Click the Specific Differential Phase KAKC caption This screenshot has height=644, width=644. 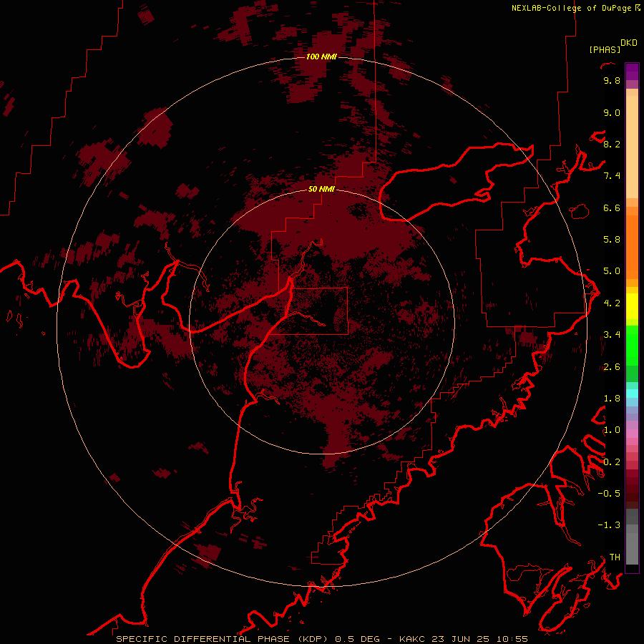point(322,639)
